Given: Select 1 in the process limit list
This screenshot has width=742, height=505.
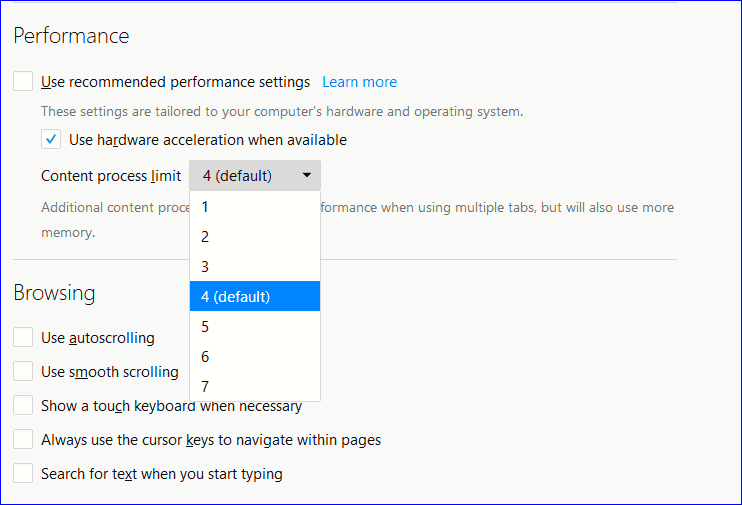Looking at the screenshot, I should click(x=205, y=207).
